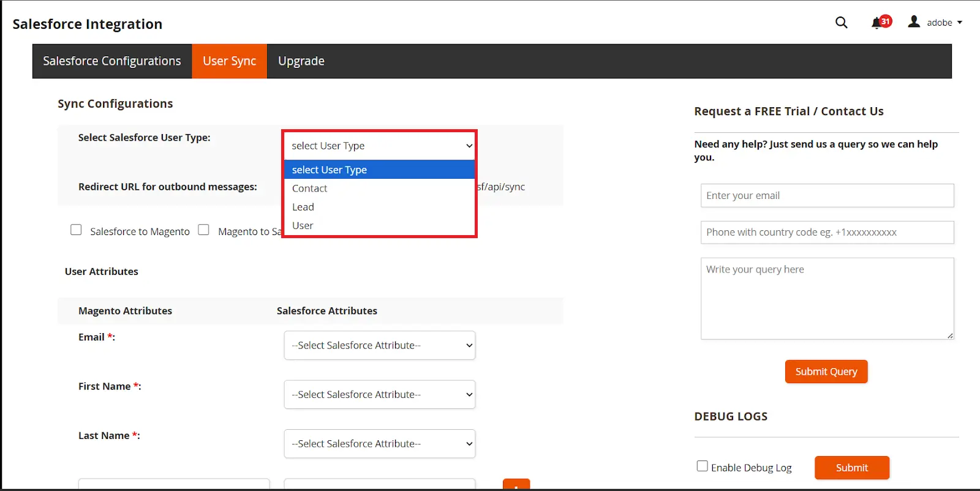Click the Last Name required field label
The image size is (980, 491).
click(x=109, y=435)
